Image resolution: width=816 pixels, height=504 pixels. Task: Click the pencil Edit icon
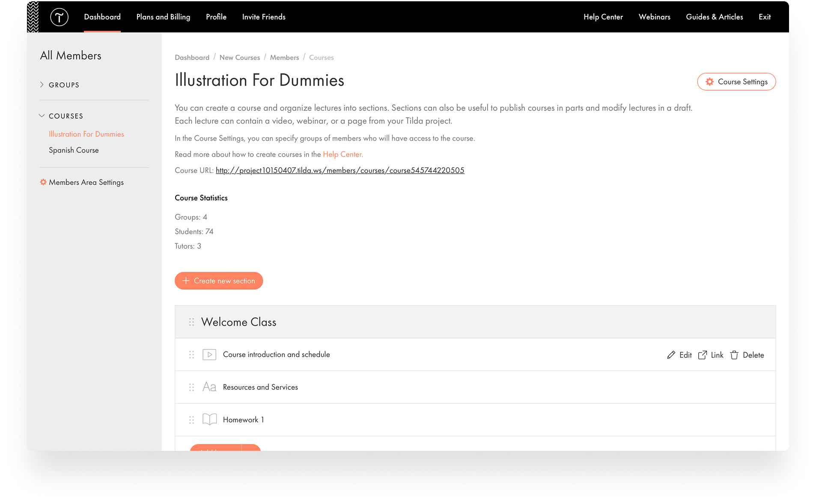(x=671, y=355)
